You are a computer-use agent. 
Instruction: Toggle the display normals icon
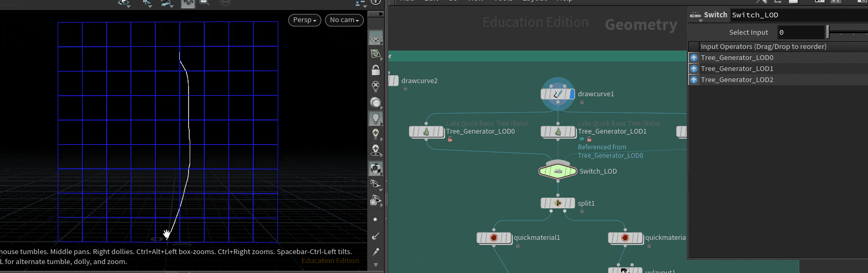click(376, 236)
